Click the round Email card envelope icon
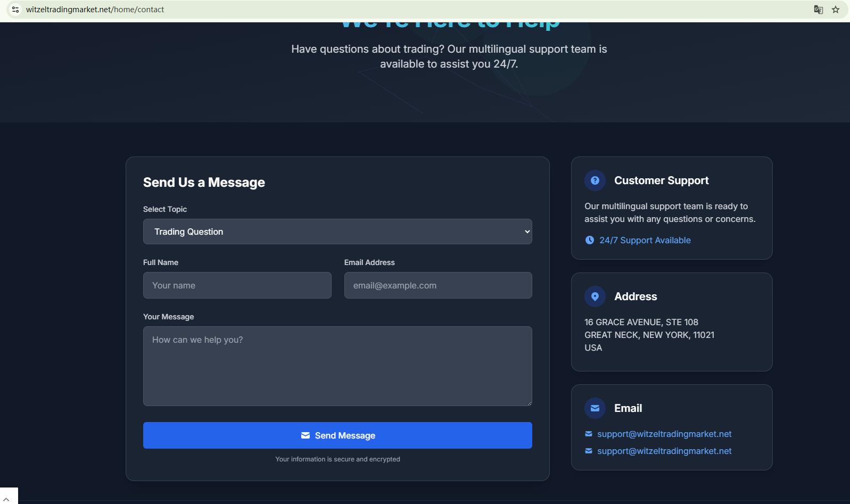 (x=595, y=408)
